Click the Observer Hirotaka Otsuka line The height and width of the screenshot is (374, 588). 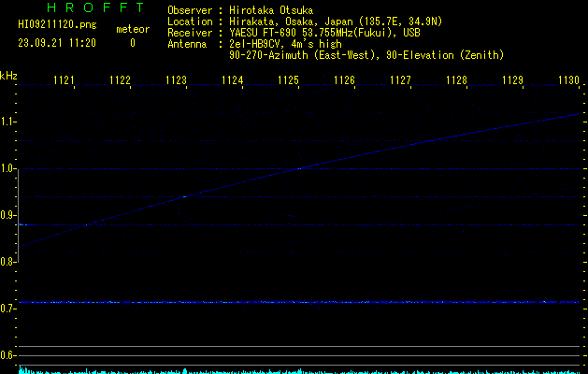[x=240, y=10]
